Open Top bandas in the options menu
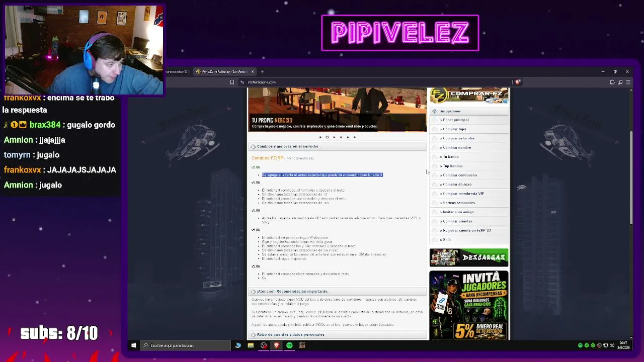Screen dimensions: 644x362 pyautogui.click(x=452, y=166)
